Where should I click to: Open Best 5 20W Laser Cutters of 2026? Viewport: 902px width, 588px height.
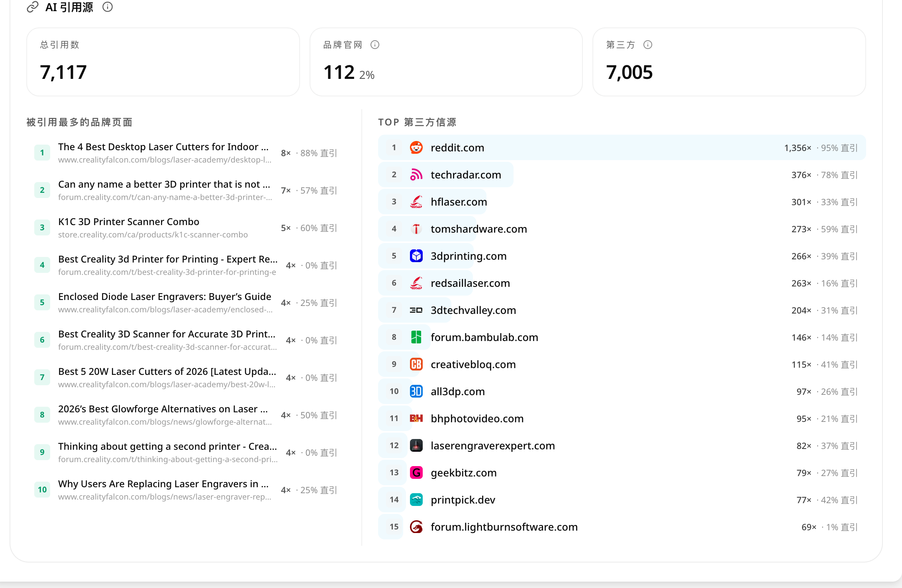[167, 372]
